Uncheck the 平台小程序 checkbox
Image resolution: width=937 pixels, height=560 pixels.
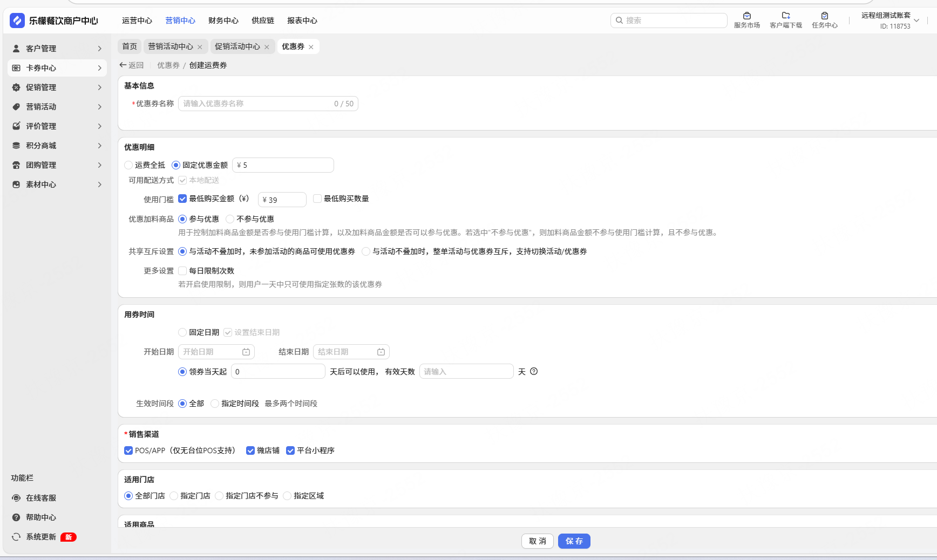(290, 450)
